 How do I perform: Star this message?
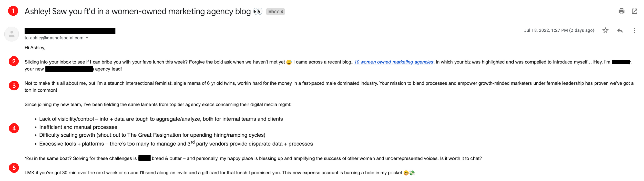(605, 31)
